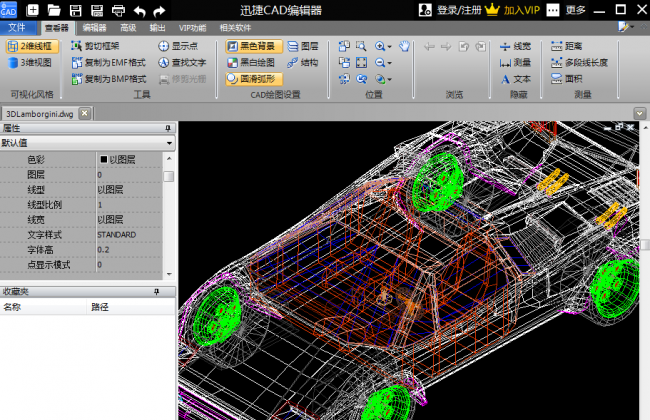Click 登录/注册 login register
This screenshot has width=650, height=420.
(450, 10)
